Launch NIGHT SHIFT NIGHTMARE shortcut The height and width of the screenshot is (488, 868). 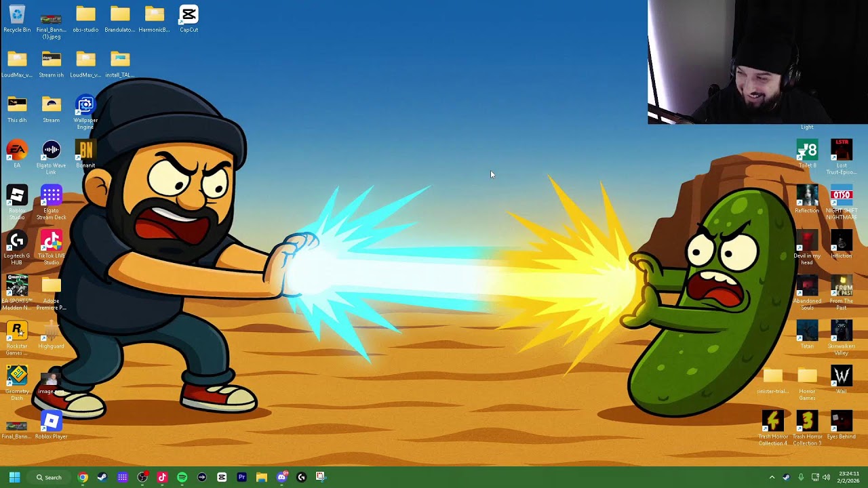pyautogui.click(x=842, y=203)
